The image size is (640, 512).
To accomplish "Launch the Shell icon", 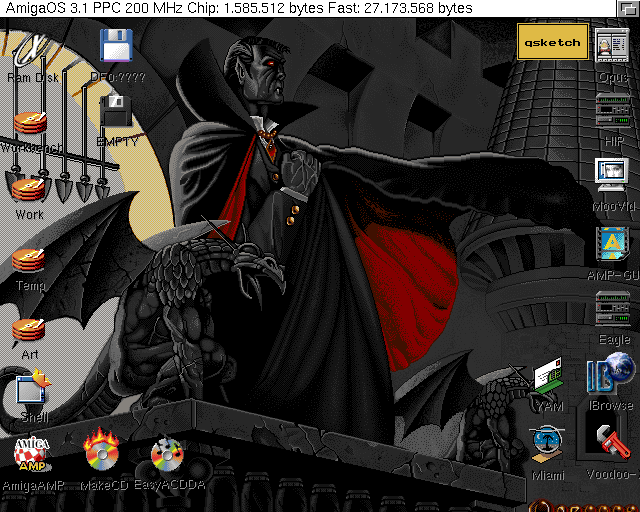I will [x=33, y=386].
